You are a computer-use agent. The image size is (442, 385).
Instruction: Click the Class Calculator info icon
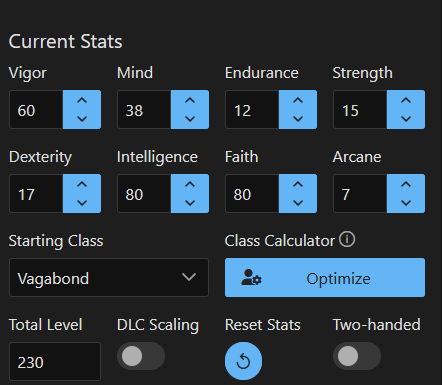coord(347,239)
